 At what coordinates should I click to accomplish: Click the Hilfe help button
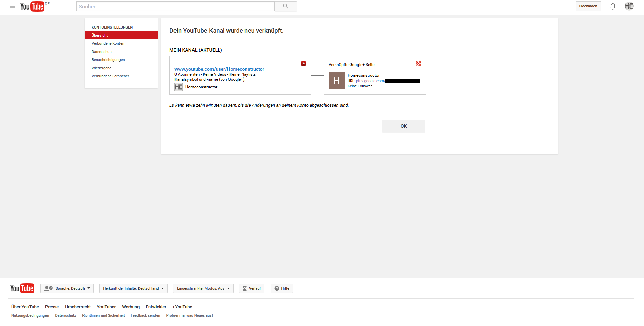click(x=282, y=288)
